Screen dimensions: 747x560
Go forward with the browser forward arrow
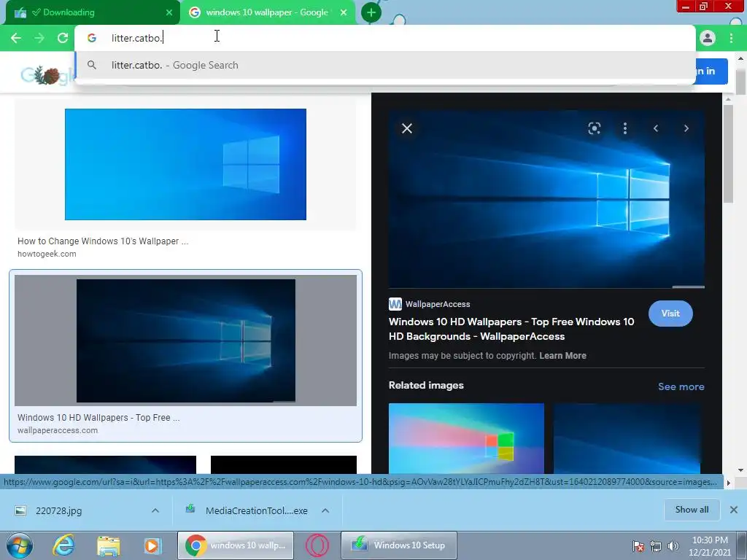(x=39, y=38)
